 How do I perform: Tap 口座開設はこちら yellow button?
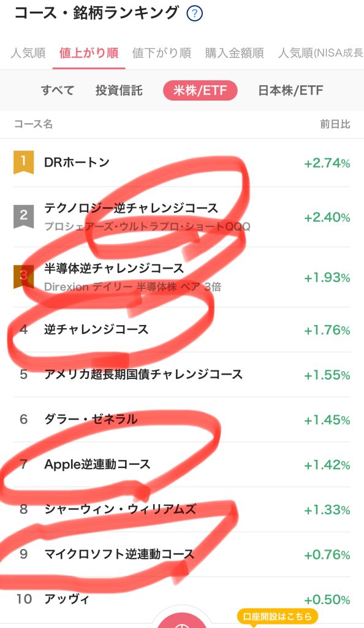tap(277, 617)
